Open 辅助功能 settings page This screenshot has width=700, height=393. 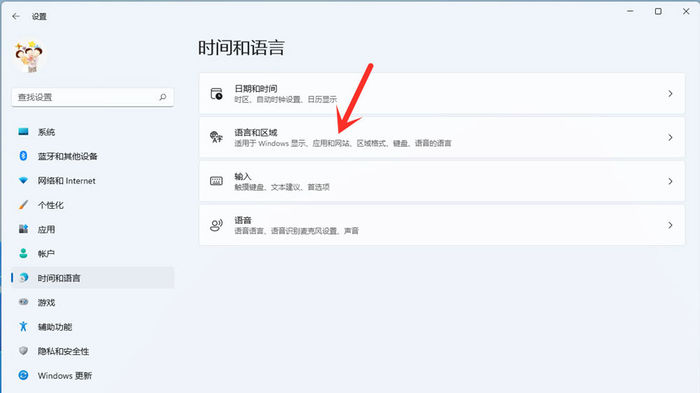pyautogui.click(x=92, y=326)
